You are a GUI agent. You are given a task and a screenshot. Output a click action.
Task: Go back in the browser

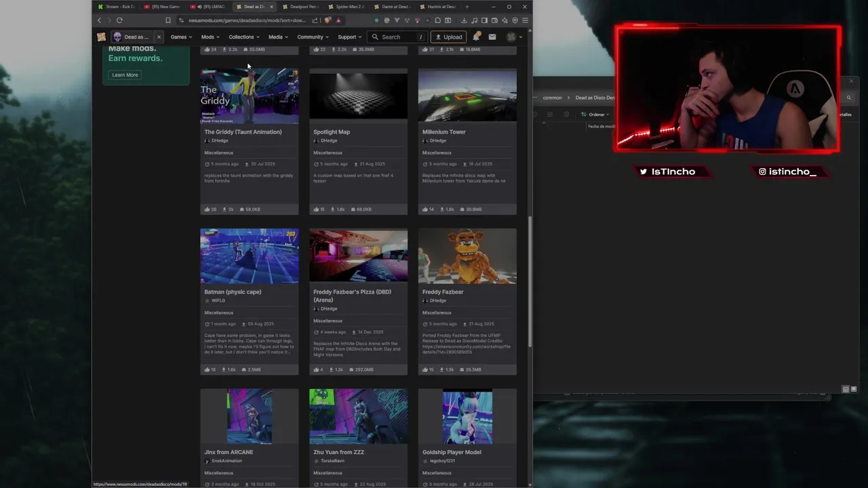[99, 20]
